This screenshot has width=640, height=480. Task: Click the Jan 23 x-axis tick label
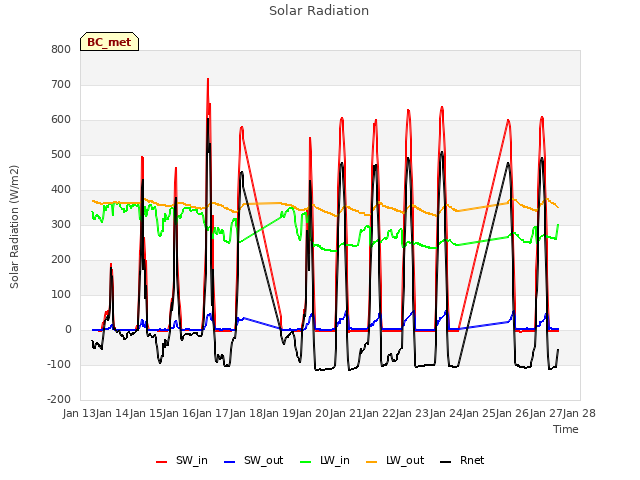coord(412,413)
